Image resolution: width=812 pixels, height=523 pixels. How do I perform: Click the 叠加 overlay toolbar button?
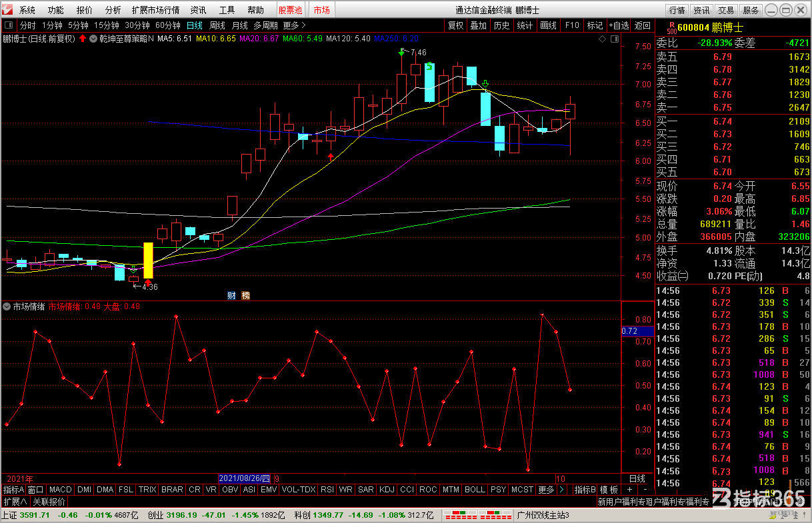(478, 25)
